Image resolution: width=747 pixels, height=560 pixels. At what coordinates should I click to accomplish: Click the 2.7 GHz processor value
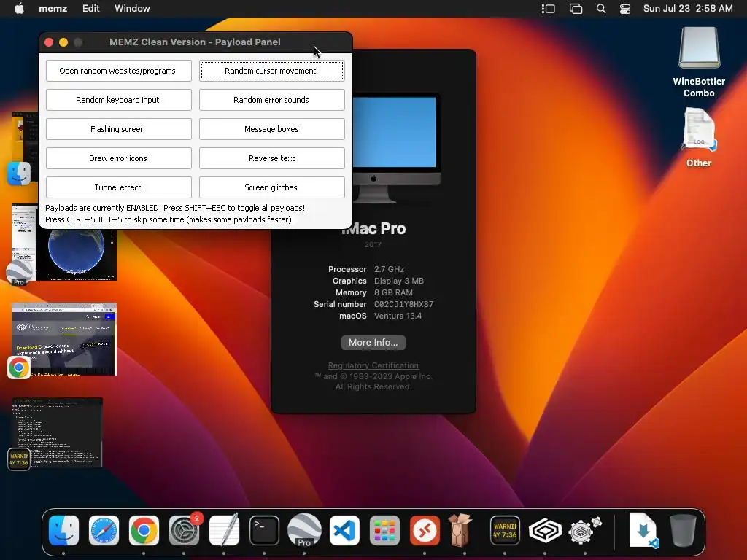(389, 269)
